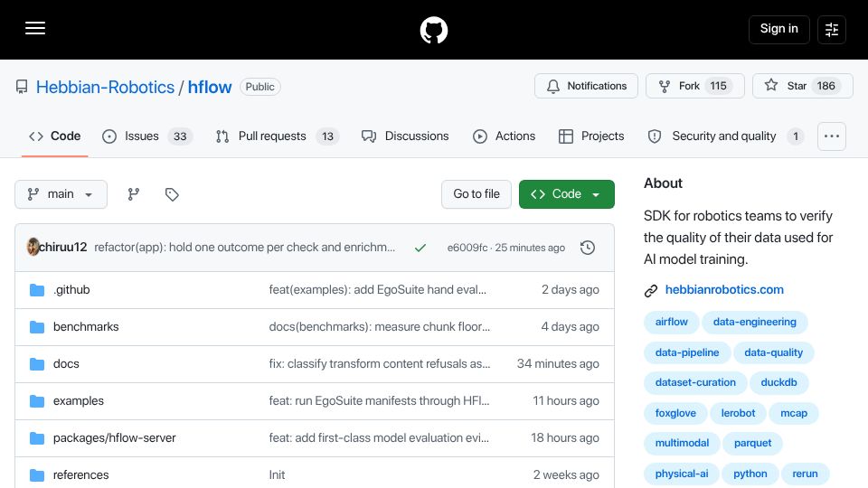Open the Issues tab
Screen dimensions: 868x488
point(147,136)
